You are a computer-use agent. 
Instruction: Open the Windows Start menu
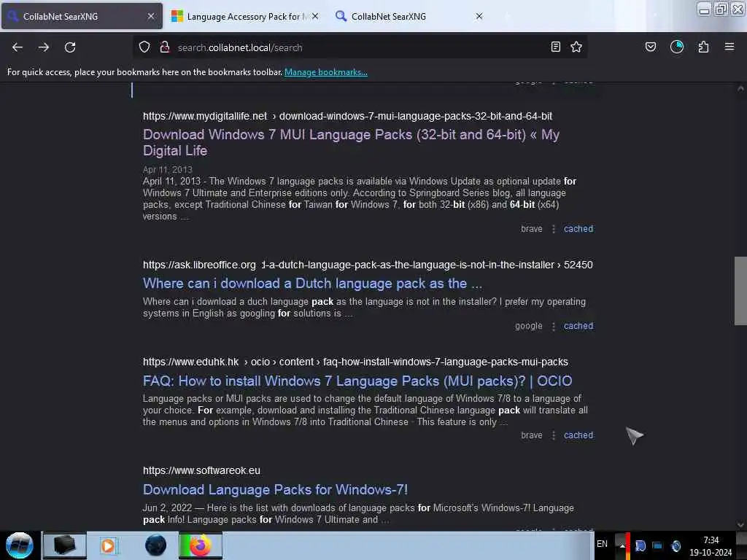pyautogui.click(x=20, y=545)
